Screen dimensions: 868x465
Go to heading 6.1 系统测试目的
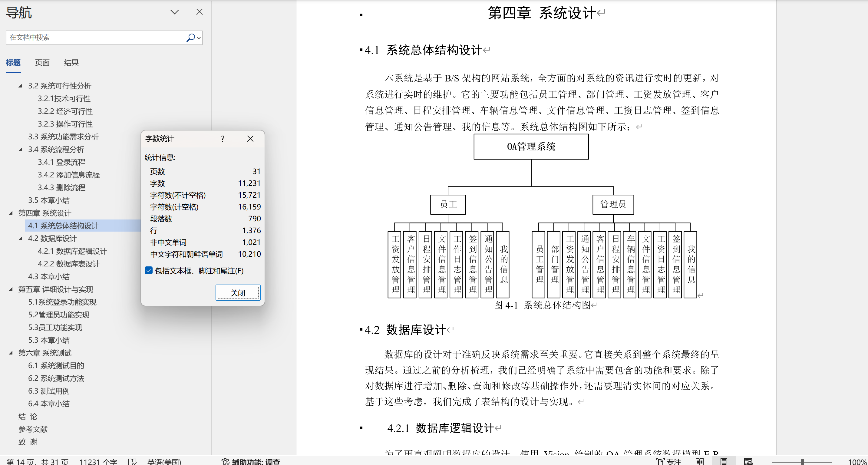tap(56, 366)
